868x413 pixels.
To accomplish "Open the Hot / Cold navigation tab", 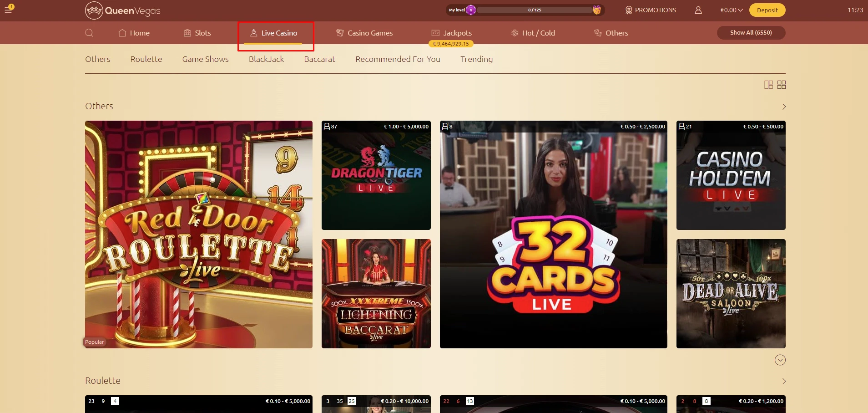I will tap(533, 33).
